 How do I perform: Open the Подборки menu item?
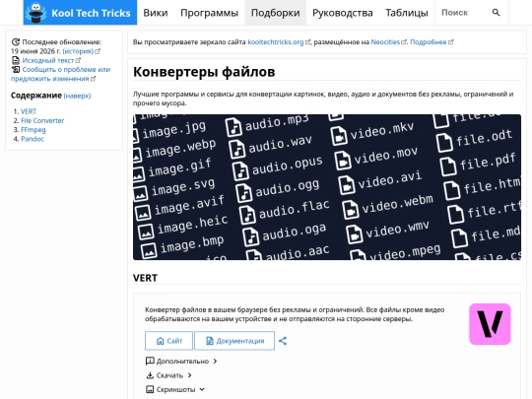pos(276,13)
